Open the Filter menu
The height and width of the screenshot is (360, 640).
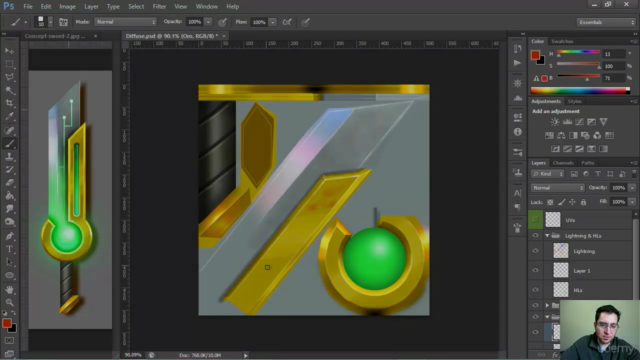(x=159, y=7)
